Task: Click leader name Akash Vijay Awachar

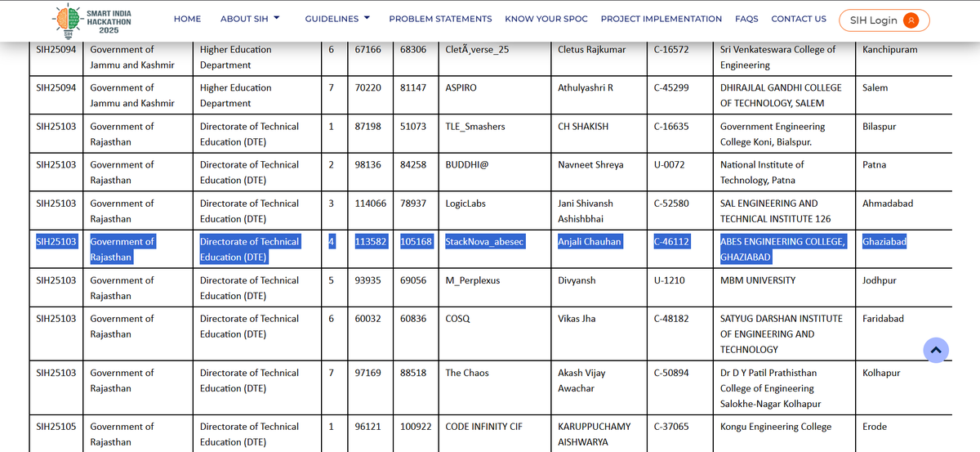Action: pyautogui.click(x=581, y=380)
